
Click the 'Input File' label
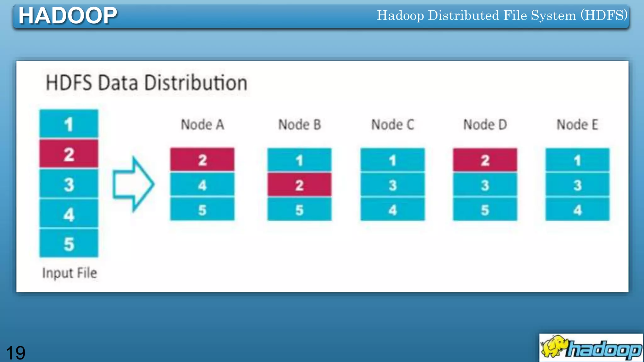[x=69, y=273]
